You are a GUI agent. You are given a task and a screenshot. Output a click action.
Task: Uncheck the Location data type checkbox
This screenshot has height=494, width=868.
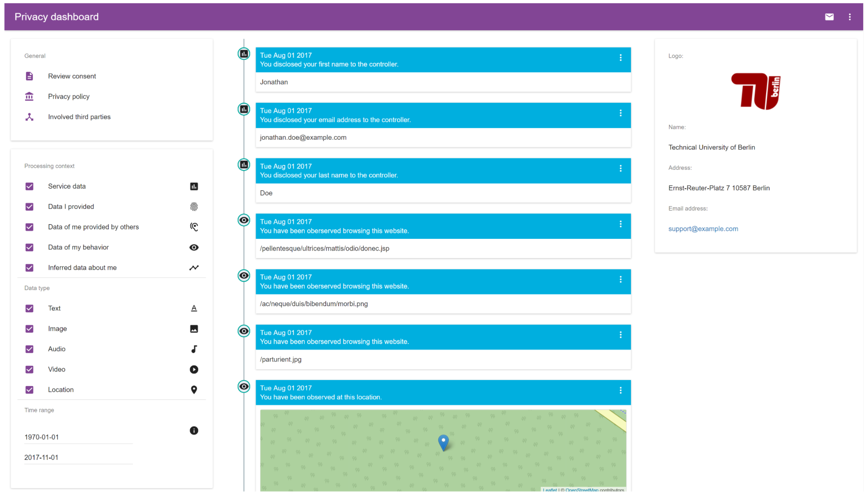point(29,390)
